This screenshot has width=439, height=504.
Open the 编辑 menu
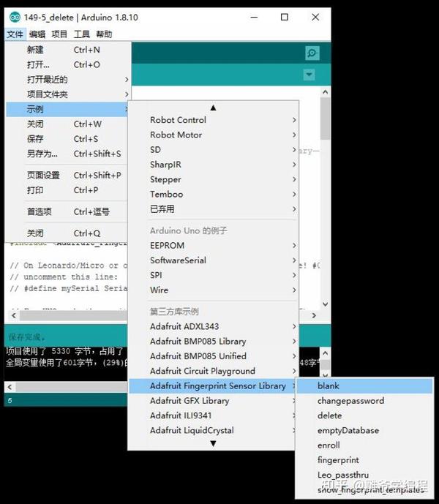tap(37, 34)
